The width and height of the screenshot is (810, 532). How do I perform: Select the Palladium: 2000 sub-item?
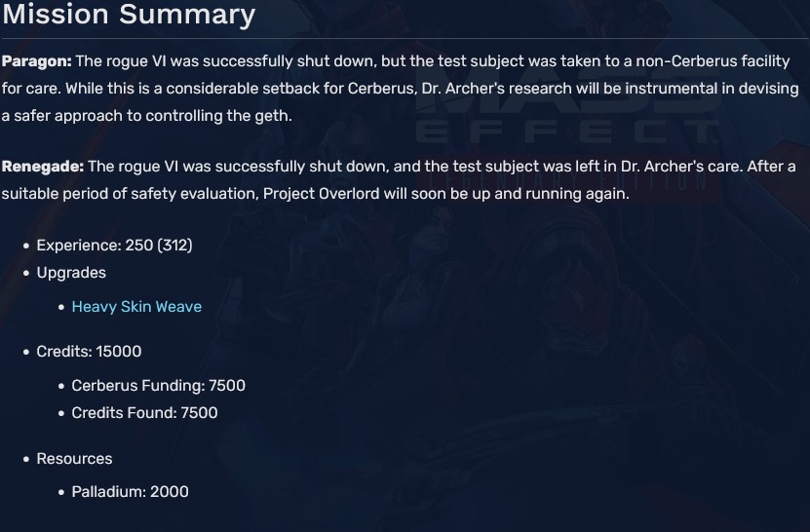point(130,492)
